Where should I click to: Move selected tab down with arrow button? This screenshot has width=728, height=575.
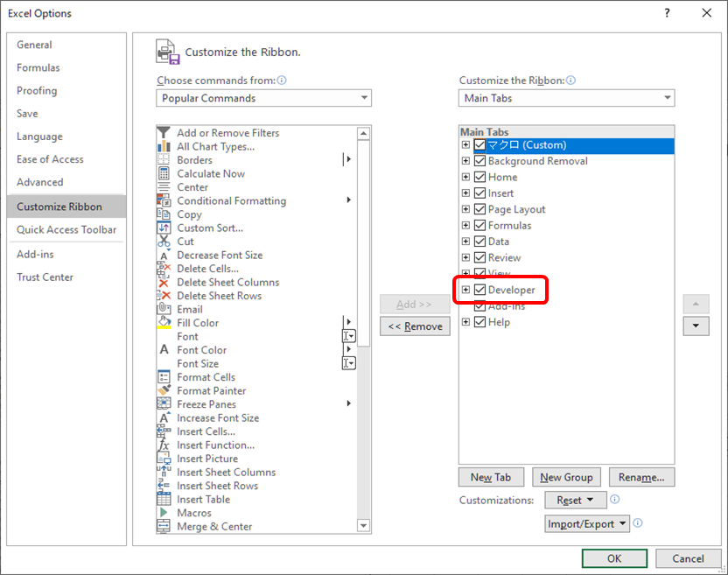(x=696, y=326)
